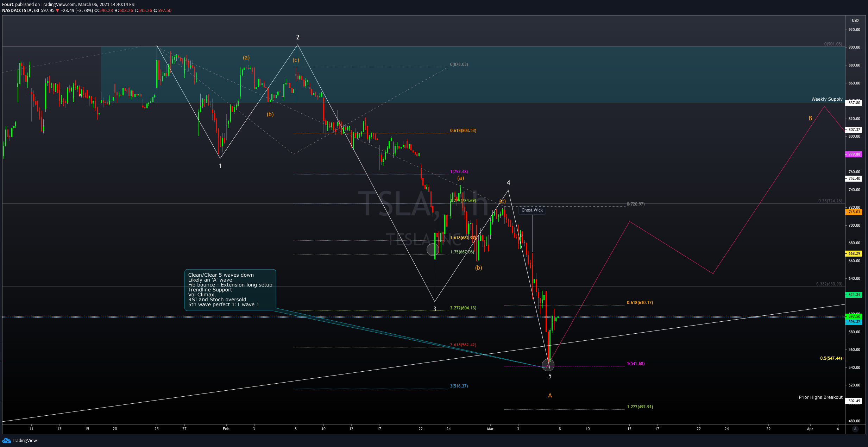Select the 'Weekly Supply' line label

tap(827, 99)
